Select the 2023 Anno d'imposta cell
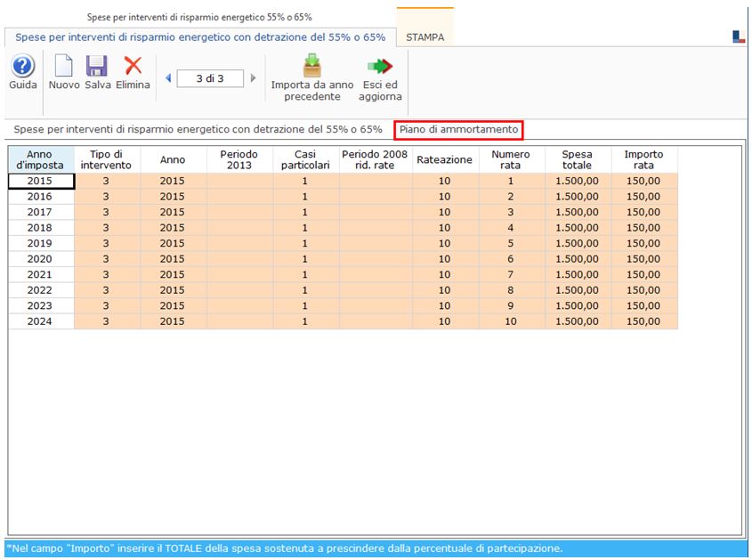The height and width of the screenshot is (560, 752). click(41, 305)
